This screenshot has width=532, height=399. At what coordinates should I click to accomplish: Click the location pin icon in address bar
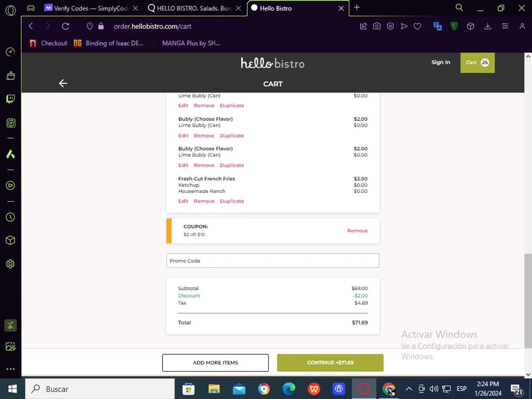pyautogui.click(x=90, y=26)
